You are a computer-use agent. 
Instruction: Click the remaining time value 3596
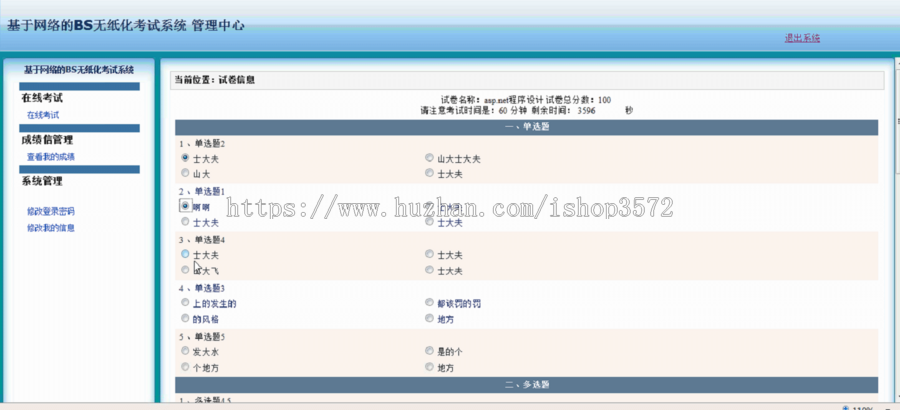586,110
